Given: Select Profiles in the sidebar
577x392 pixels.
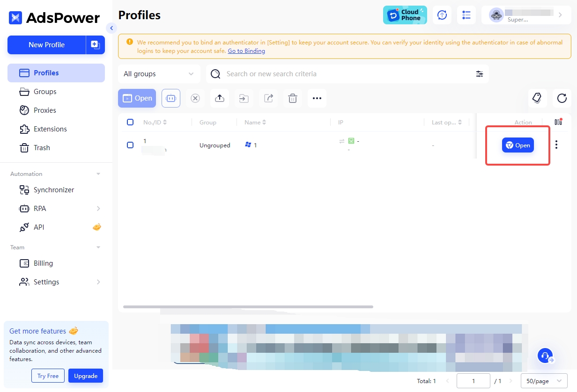Looking at the screenshot, I should coord(56,73).
